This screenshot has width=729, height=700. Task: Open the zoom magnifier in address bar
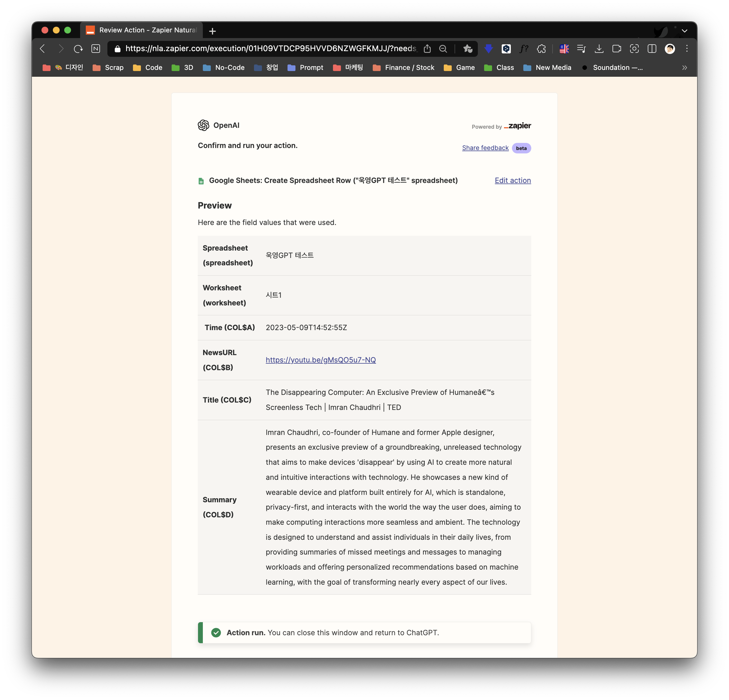(x=443, y=49)
